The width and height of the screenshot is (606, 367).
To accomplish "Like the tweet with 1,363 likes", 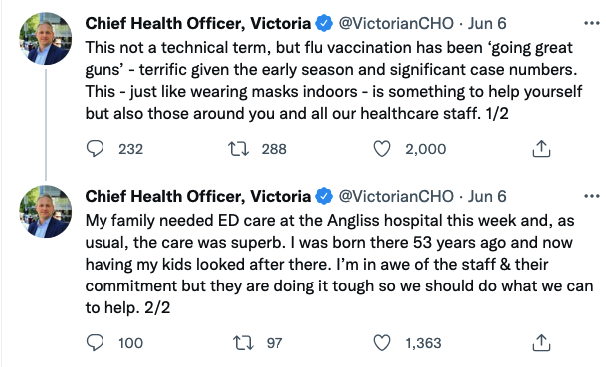I will pyautogui.click(x=382, y=343).
